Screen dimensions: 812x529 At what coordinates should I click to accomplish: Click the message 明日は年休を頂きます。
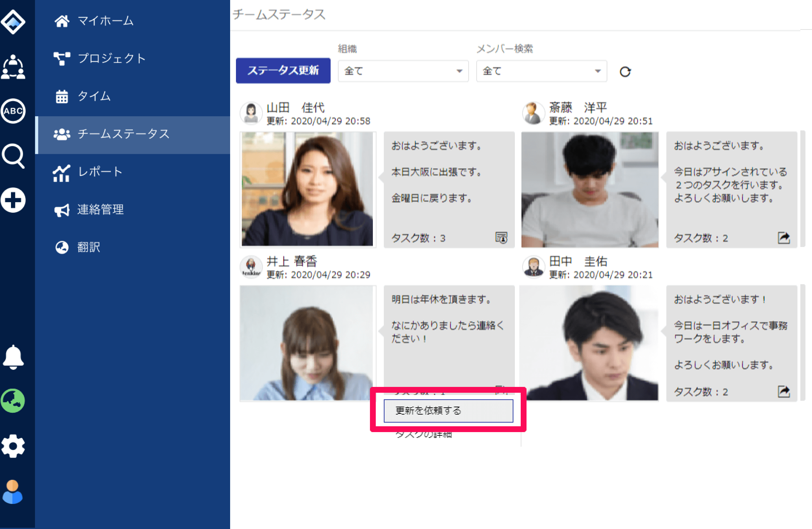[442, 299]
